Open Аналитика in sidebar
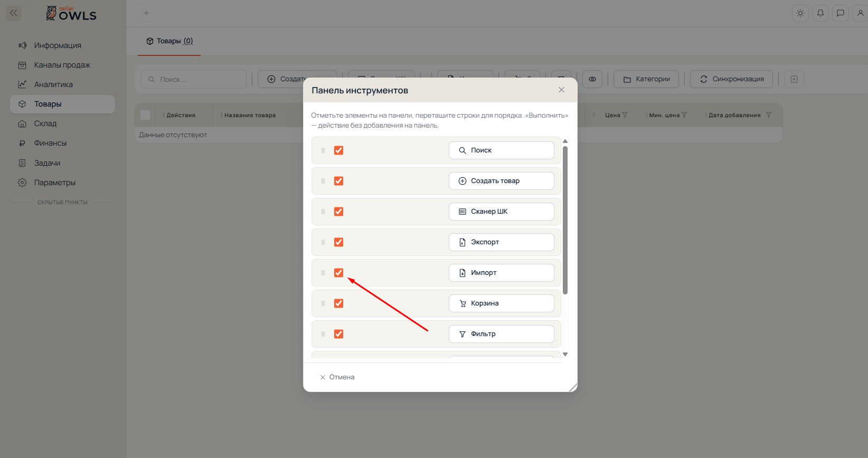Screen dimensions: 868x458 [53, 84]
